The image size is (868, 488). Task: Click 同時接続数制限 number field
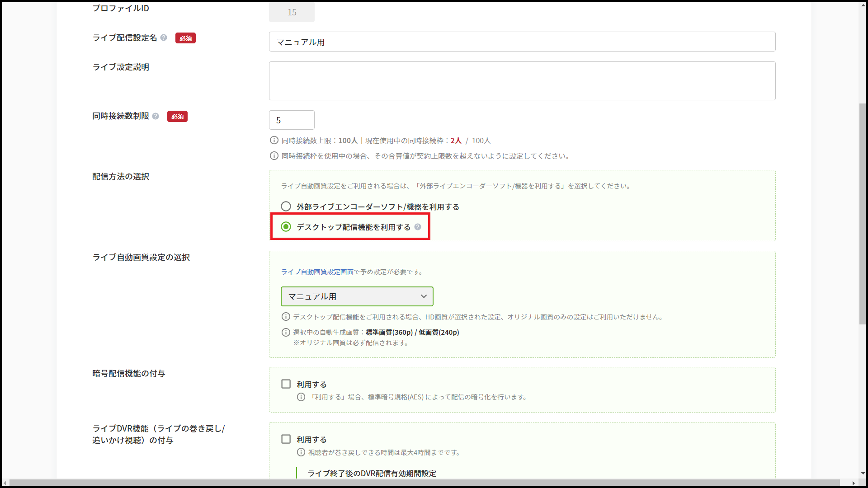pos(292,120)
